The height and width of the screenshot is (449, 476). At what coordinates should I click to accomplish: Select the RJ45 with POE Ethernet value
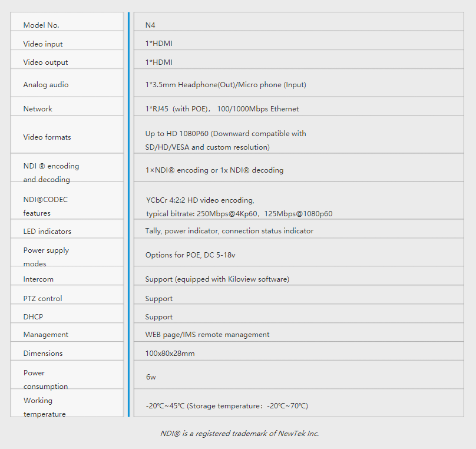tap(222, 108)
